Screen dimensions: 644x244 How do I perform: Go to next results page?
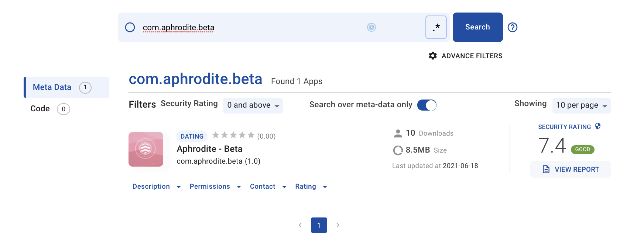click(x=338, y=225)
